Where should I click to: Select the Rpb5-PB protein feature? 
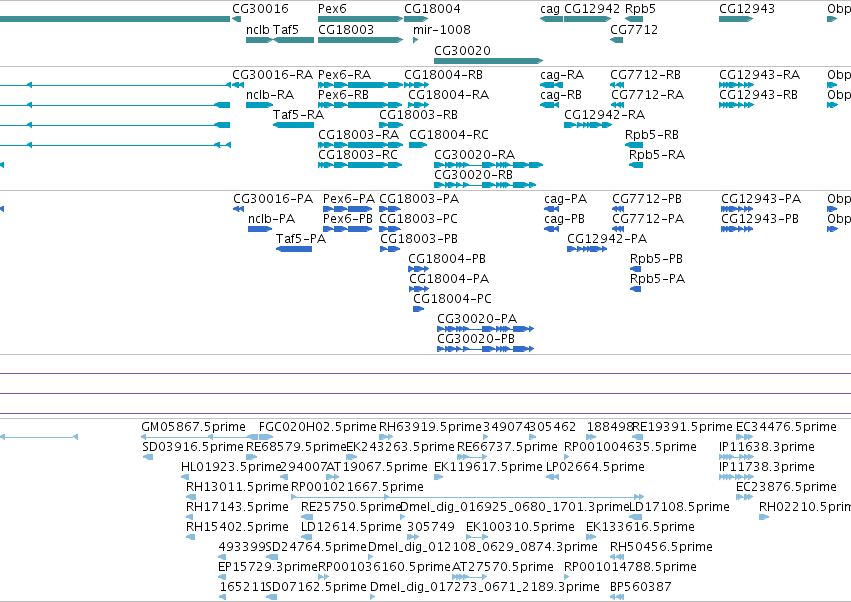636,269
